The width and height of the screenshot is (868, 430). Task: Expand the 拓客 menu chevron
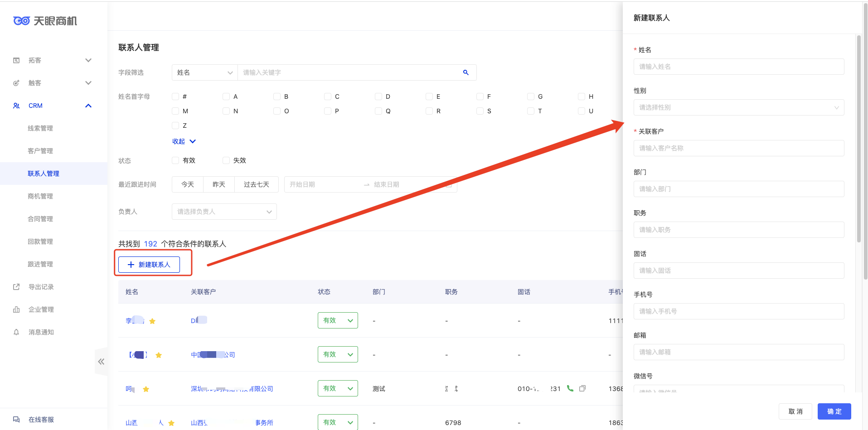tap(88, 60)
